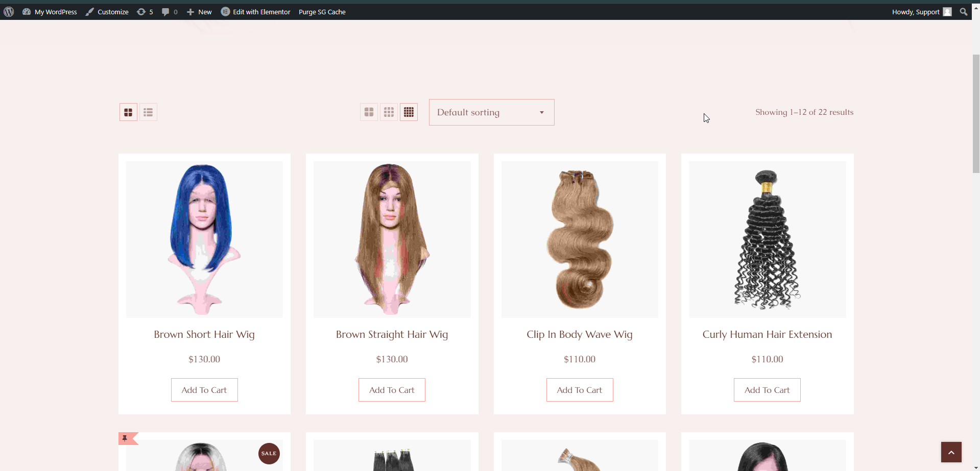Open Curly Human Hair Extension title link
The height and width of the screenshot is (471, 980).
click(767, 334)
